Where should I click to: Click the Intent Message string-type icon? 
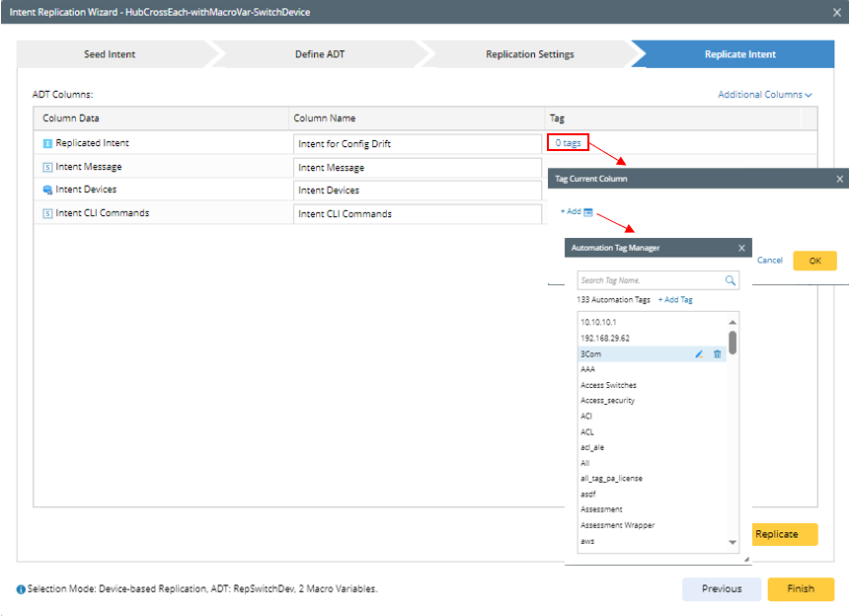[47, 167]
